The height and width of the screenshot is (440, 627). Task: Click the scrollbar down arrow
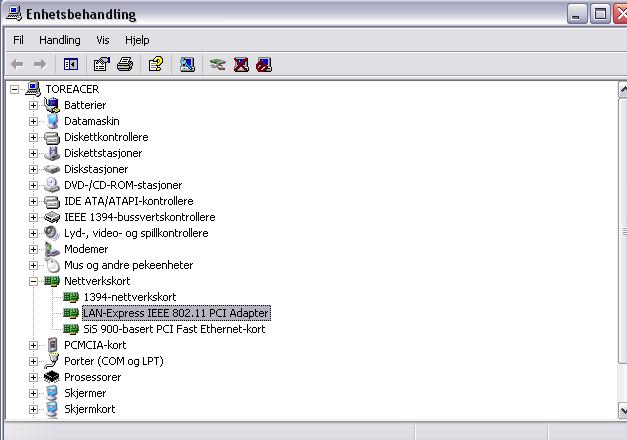pyautogui.click(x=623, y=410)
